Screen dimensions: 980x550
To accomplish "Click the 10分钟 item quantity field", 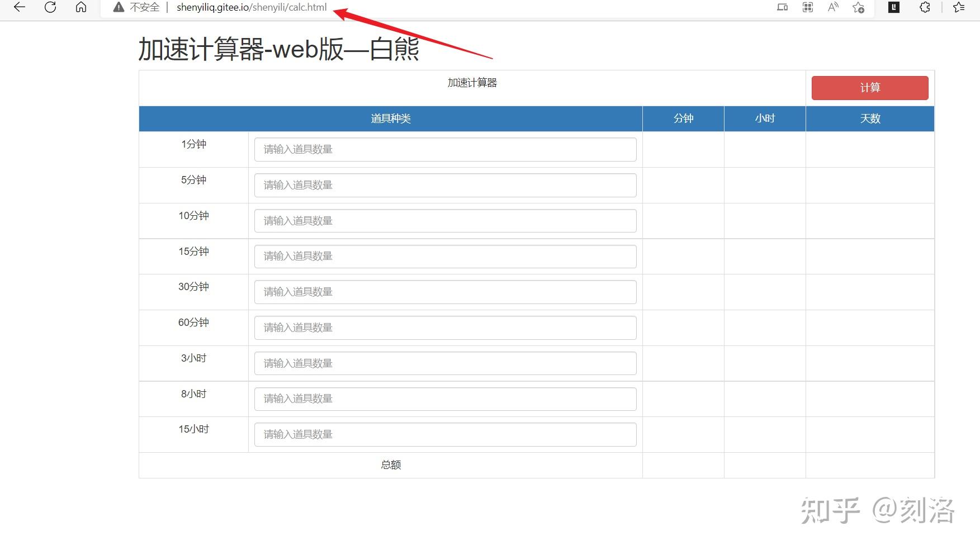I will (x=445, y=221).
